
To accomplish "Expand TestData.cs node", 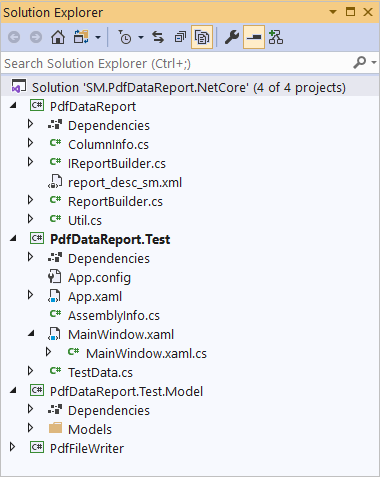I will (x=30, y=371).
